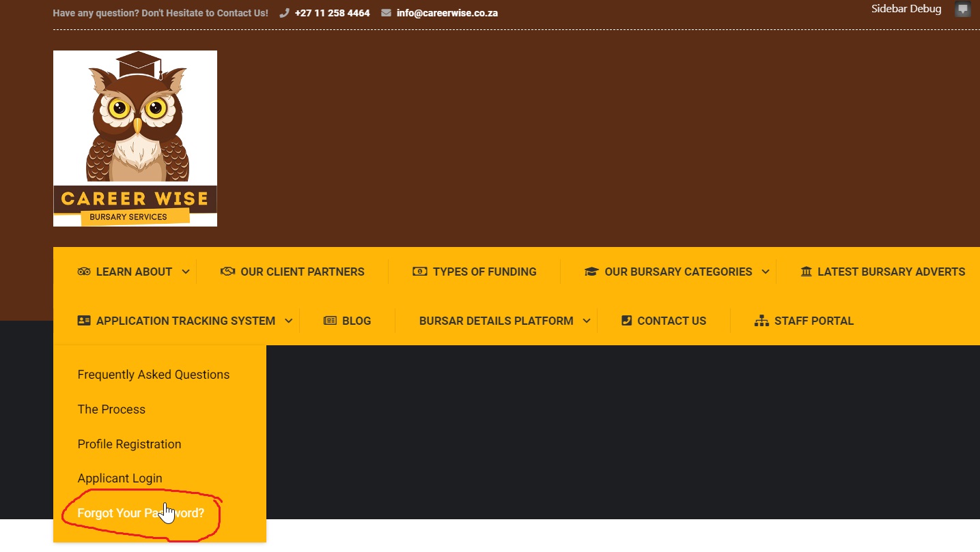Click the binoculars icon next to Learn About
The image size is (980, 552).
(x=84, y=272)
